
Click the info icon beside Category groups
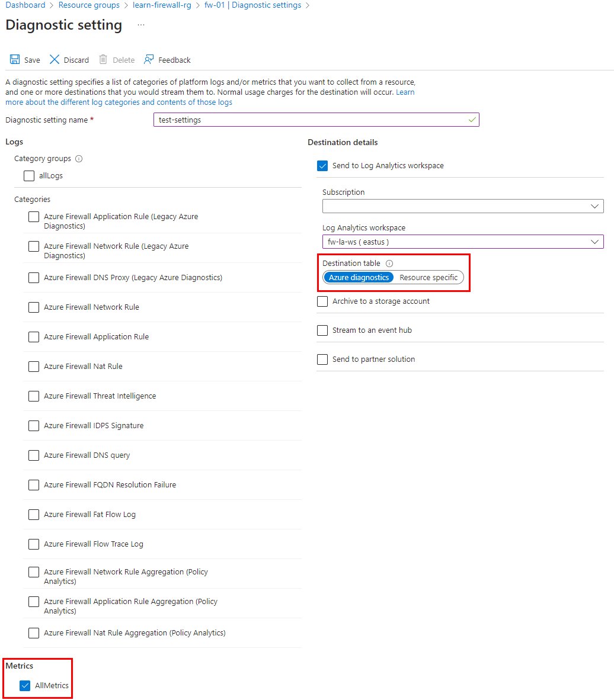(80, 158)
